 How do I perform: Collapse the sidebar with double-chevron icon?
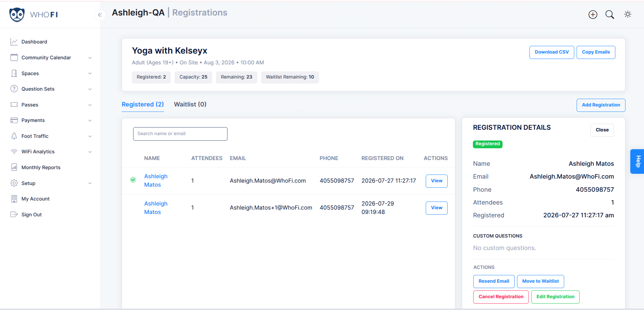[x=100, y=15]
